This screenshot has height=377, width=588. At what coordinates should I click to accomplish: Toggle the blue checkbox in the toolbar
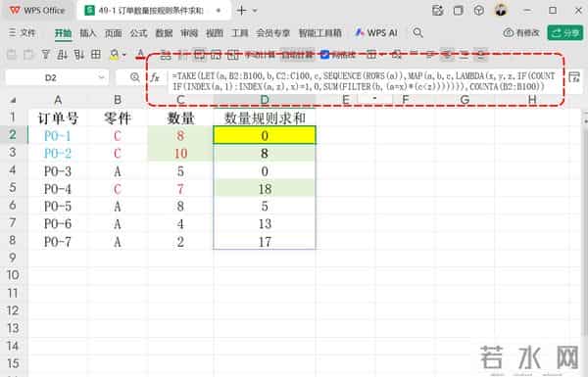pos(324,55)
